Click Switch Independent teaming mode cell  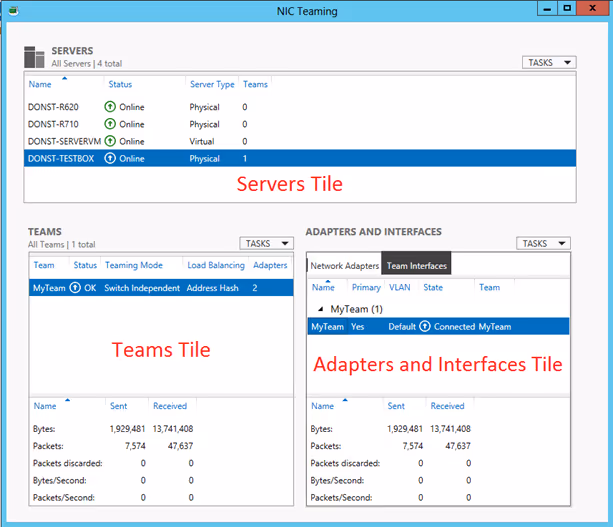click(142, 288)
